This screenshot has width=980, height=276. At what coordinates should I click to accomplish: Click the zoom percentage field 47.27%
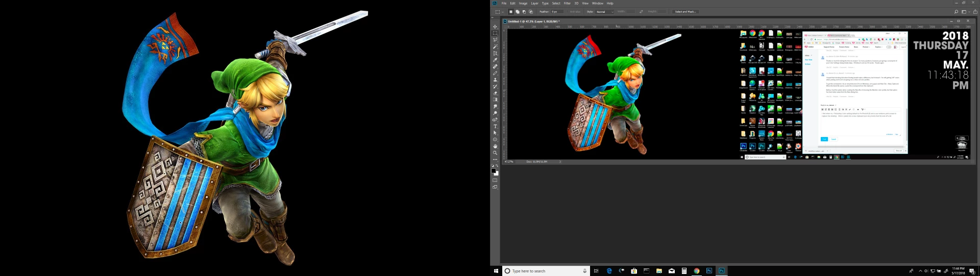(509, 162)
